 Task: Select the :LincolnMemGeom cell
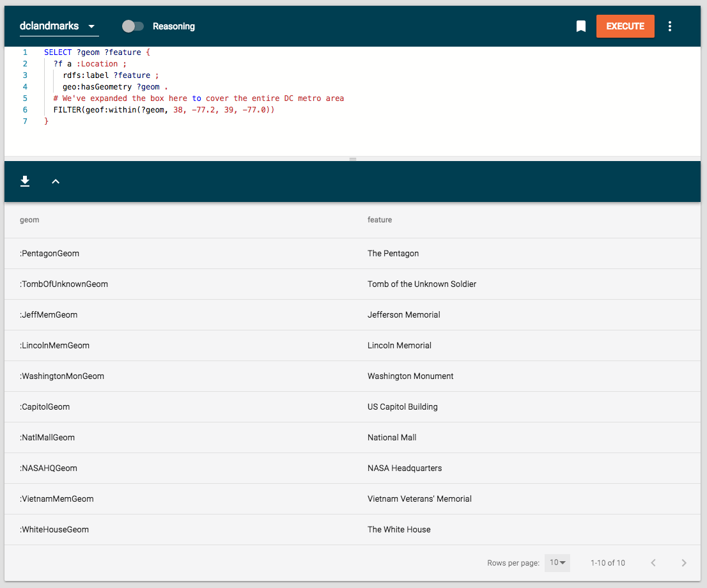point(54,345)
